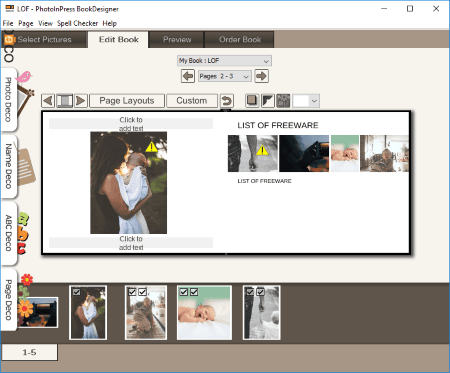The image size is (450, 373).
Task: Select previous layout triangle in toolbar
Action: click(x=48, y=101)
